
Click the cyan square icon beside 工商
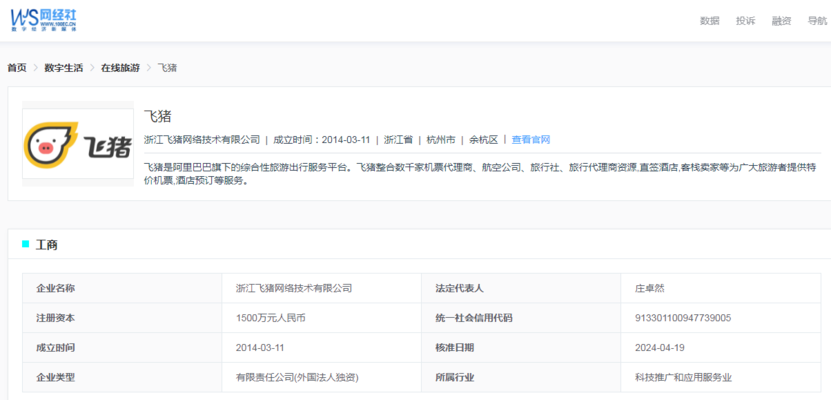[x=26, y=244]
